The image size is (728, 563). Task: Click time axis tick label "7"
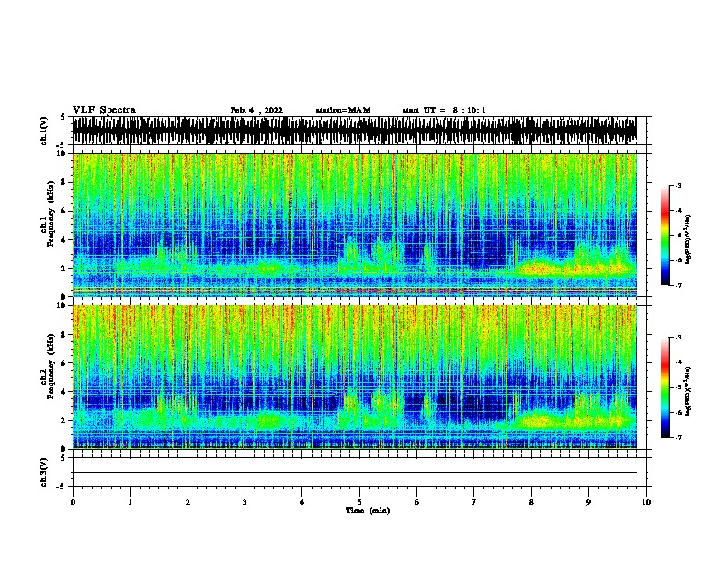[474, 502]
